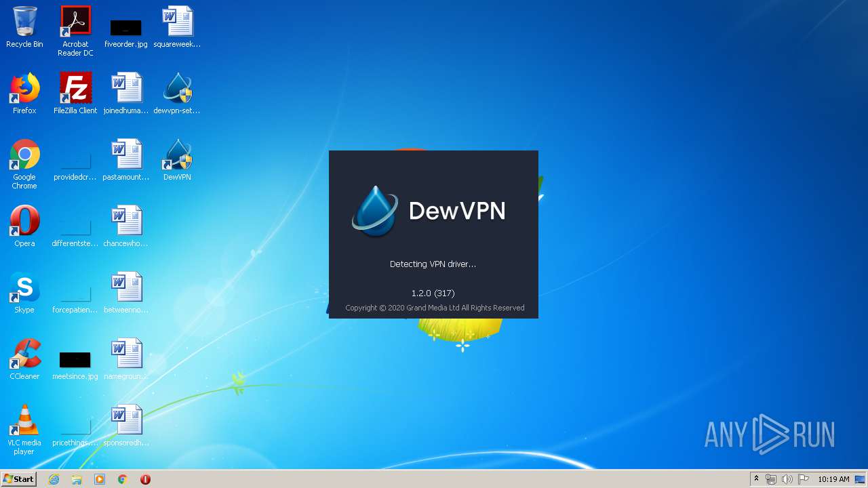
Task: Select the squareweek Word document icon
Action: 177,27
